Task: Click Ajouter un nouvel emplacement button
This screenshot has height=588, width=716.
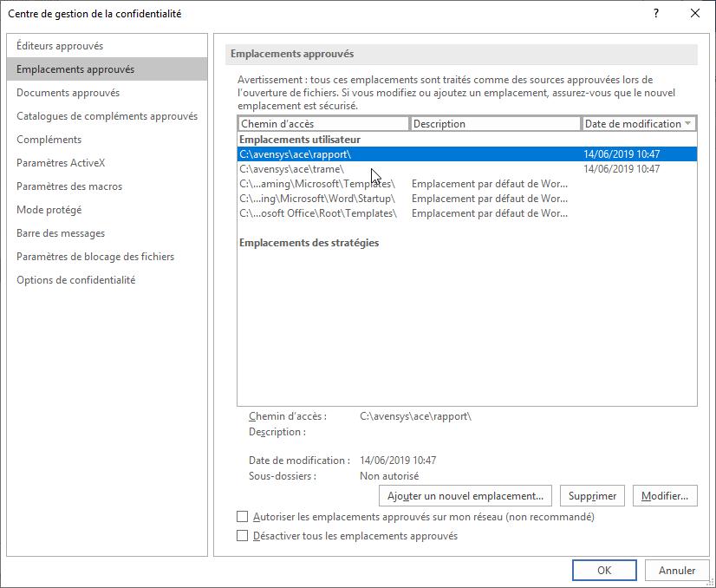Action: 465,496
